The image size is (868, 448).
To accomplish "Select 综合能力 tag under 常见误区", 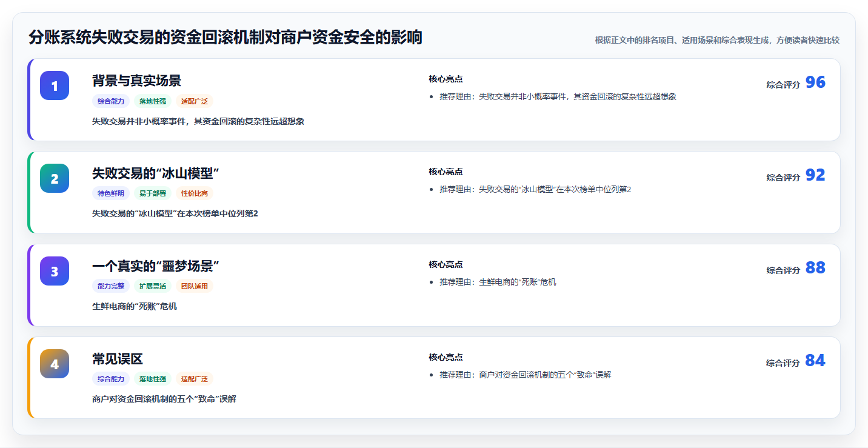I will (111, 379).
